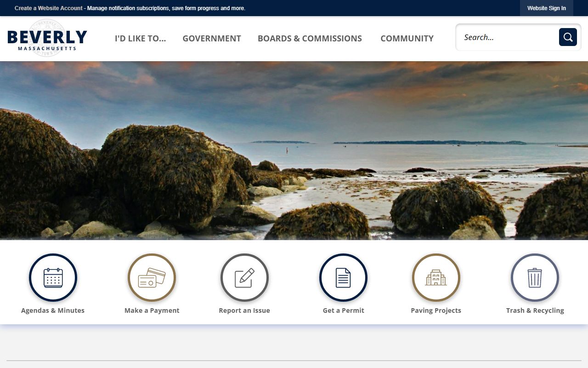Expand the I'd Like To... menu

click(x=140, y=39)
